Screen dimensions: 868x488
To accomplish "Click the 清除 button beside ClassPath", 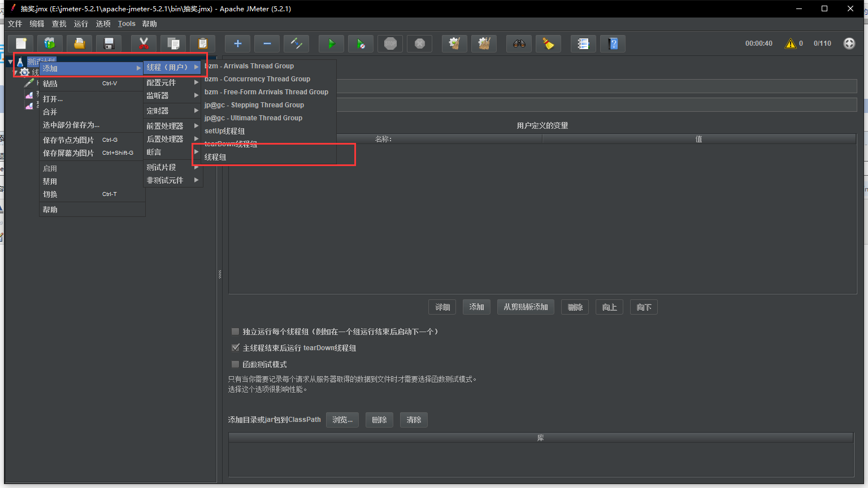I will point(414,420).
